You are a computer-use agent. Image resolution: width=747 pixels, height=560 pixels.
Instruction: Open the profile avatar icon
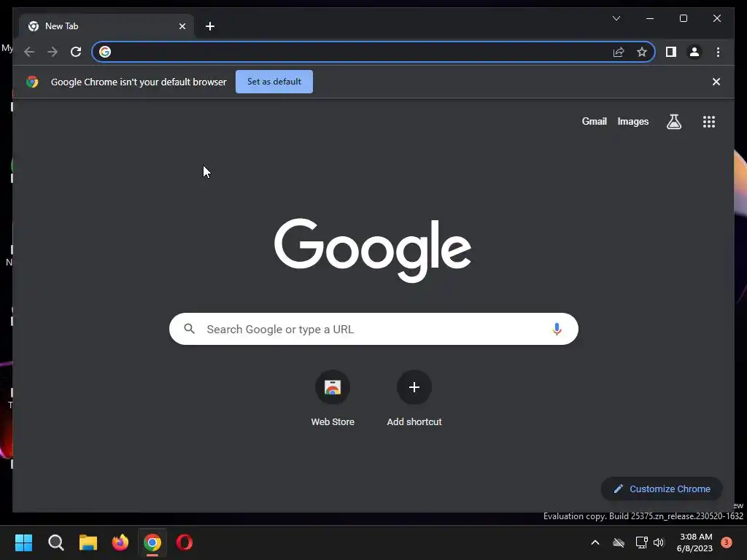[694, 52]
